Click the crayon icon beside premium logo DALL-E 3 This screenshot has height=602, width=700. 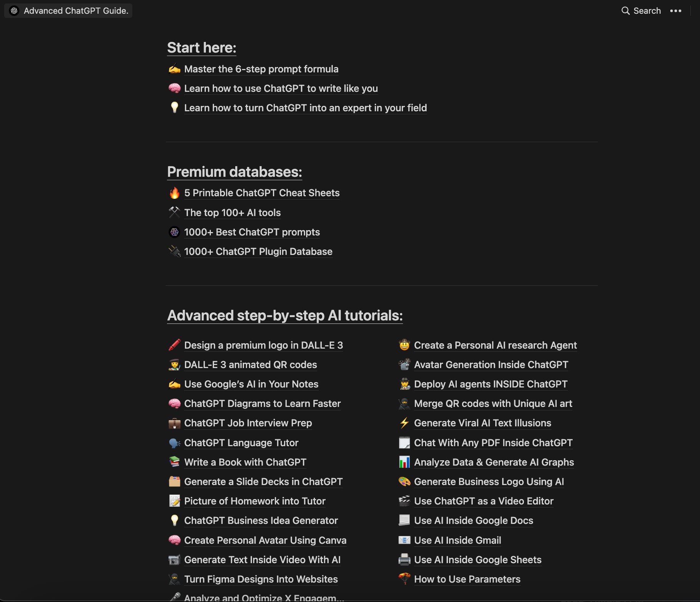[175, 345]
